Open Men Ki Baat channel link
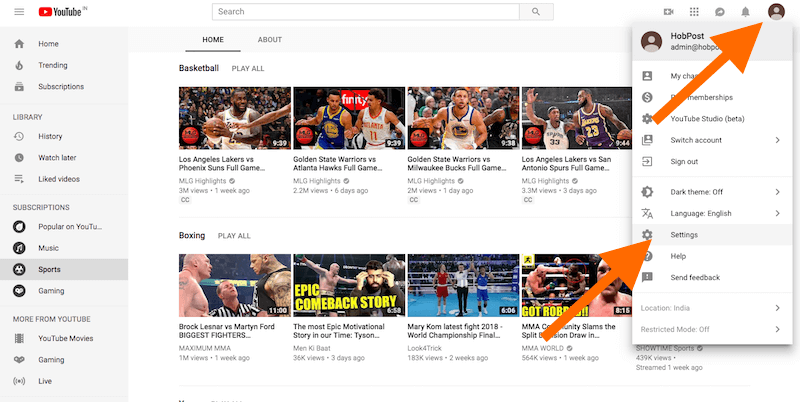The width and height of the screenshot is (800, 402). (x=312, y=348)
